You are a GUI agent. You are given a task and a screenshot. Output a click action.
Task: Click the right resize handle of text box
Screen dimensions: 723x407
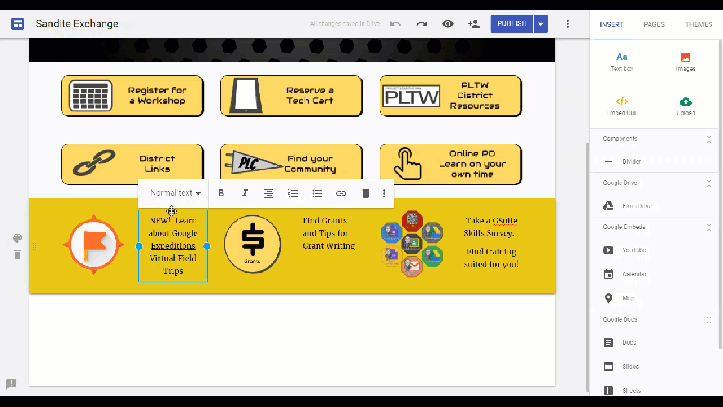207,246
